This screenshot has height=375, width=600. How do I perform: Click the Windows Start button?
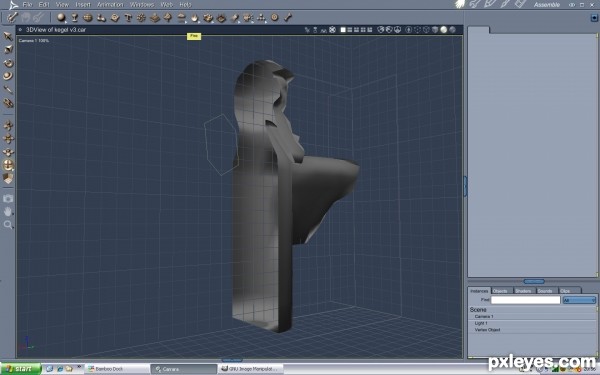tap(20, 369)
